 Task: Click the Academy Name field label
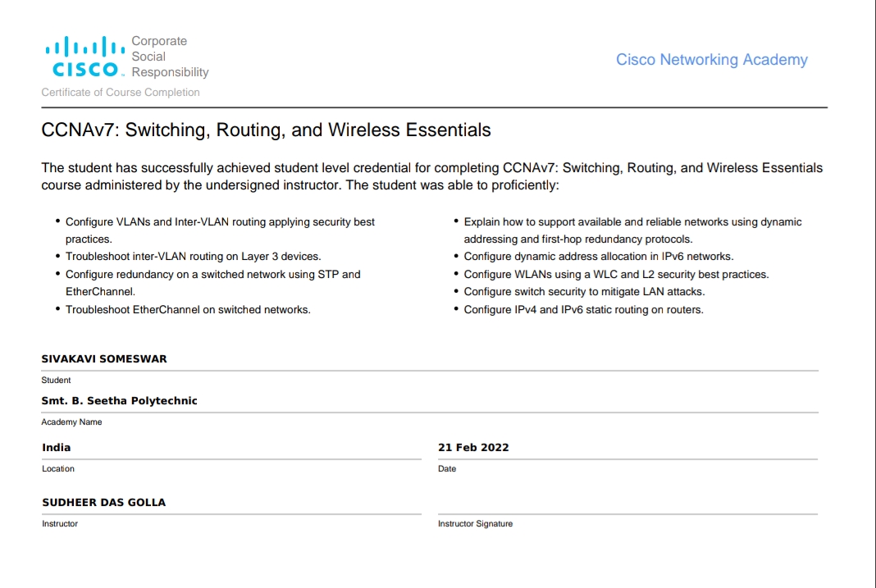[x=72, y=422]
